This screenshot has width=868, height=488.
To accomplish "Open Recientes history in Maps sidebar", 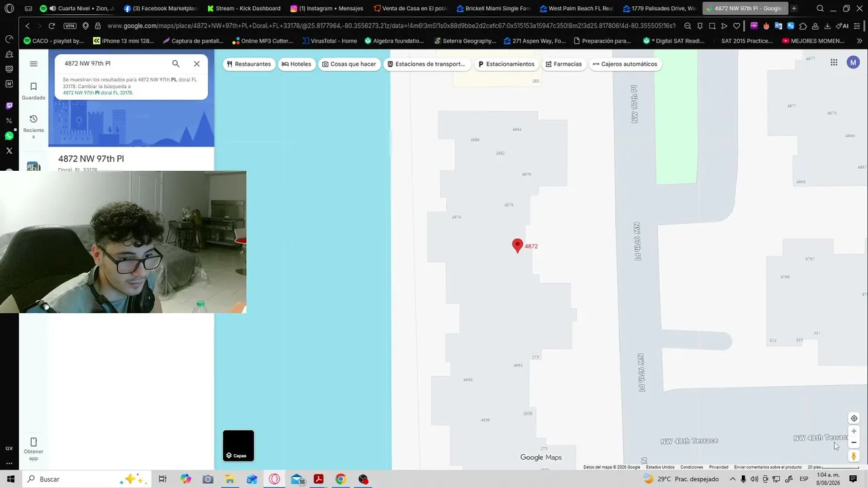I will tap(33, 127).
